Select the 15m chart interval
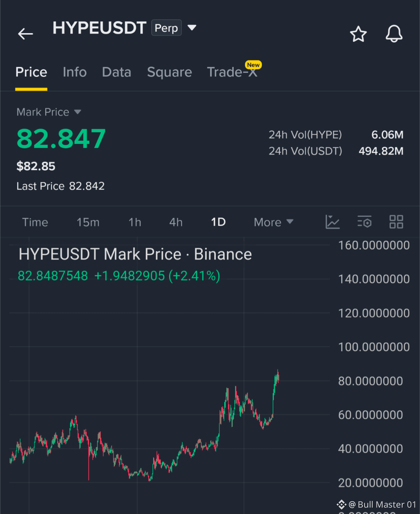 (88, 222)
